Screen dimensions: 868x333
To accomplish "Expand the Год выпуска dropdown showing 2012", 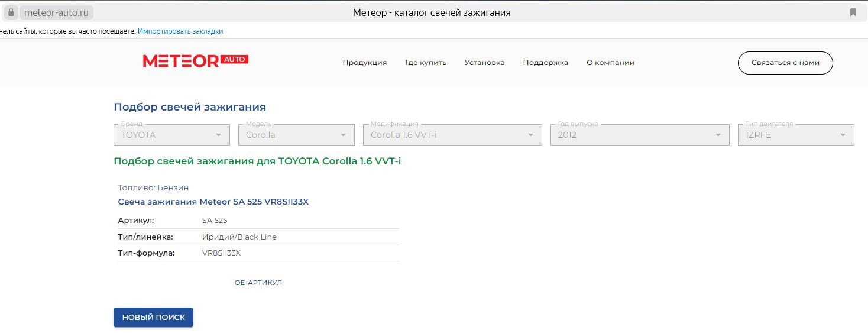I will (x=640, y=135).
